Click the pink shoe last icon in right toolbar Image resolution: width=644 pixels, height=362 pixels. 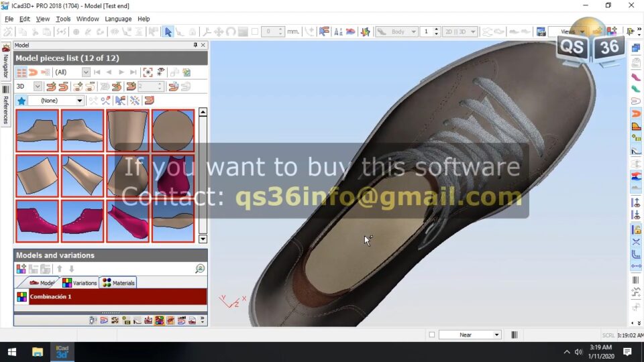[x=636, y=76]
